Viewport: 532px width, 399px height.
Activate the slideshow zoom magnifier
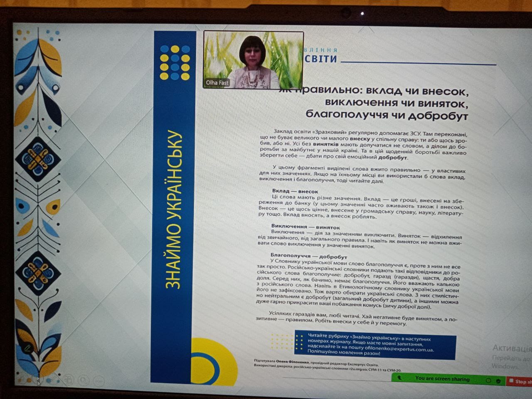click(84, 380)
